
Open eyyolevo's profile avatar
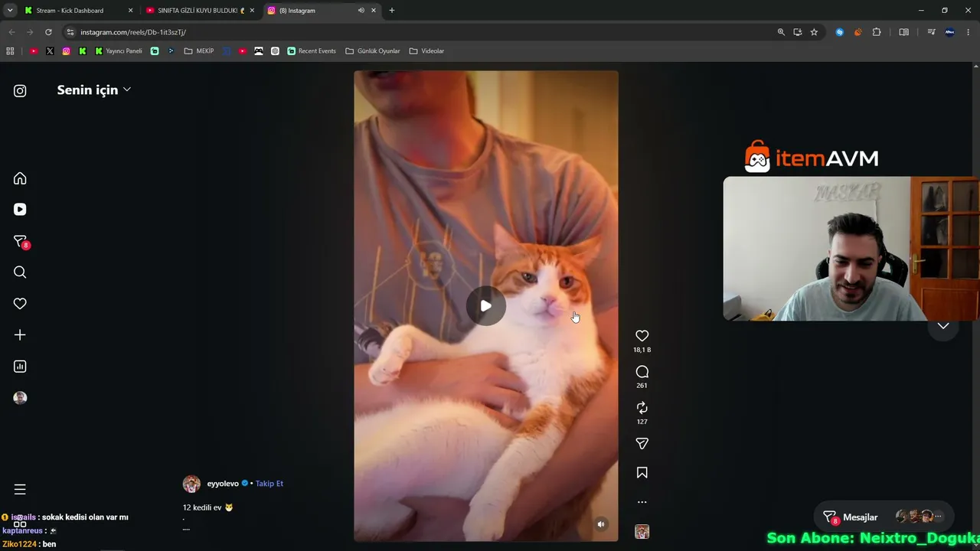pyautogui.click(x=191, y=484)
